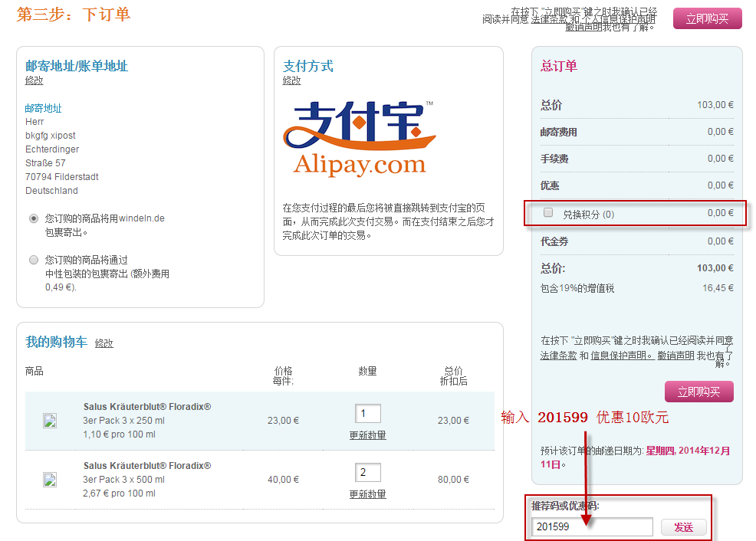Viewport: 756px width, 541px height.
Task: Click the 我的购物车 heading
Action: tap(57, 342)
